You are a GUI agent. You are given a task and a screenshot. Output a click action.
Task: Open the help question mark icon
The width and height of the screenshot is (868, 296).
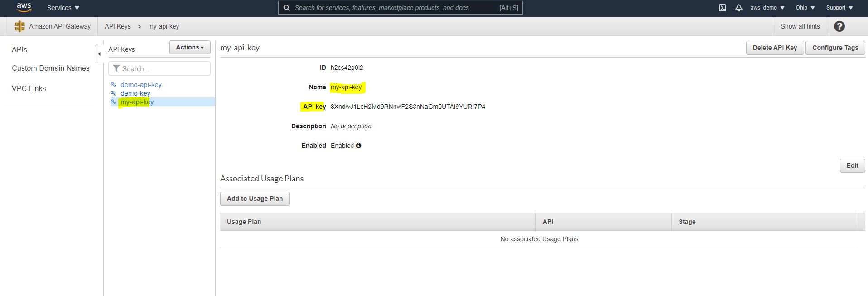[839, 26]
